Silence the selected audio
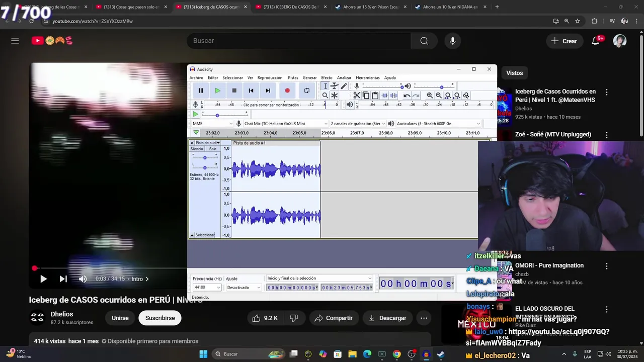Image resolution: width=644 pixels, height=362 pixels. (394, 95)
